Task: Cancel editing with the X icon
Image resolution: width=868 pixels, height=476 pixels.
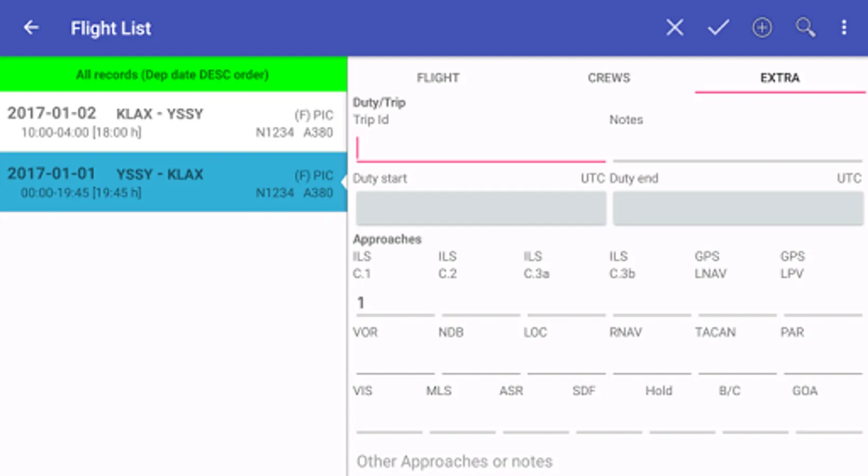Action: [674, 28]
